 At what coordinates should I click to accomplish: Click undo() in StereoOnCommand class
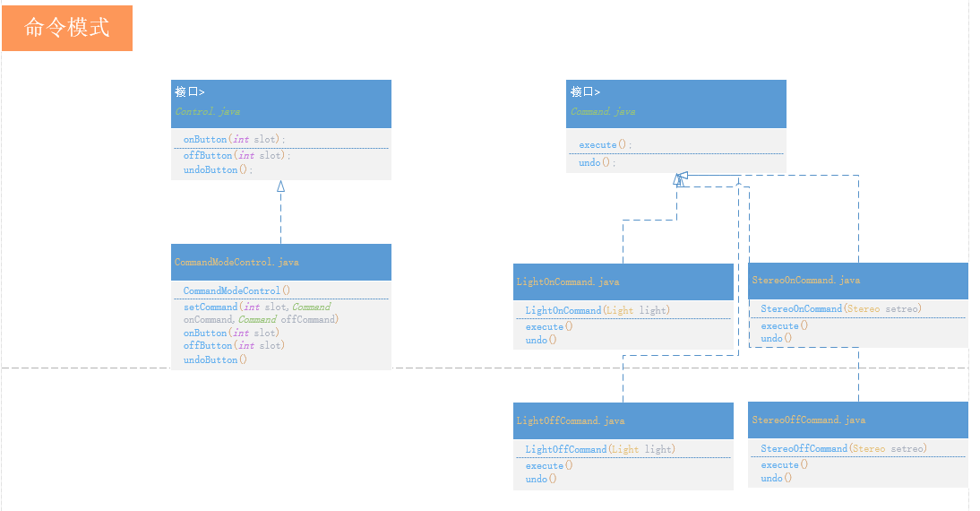(x=777, y=338)
